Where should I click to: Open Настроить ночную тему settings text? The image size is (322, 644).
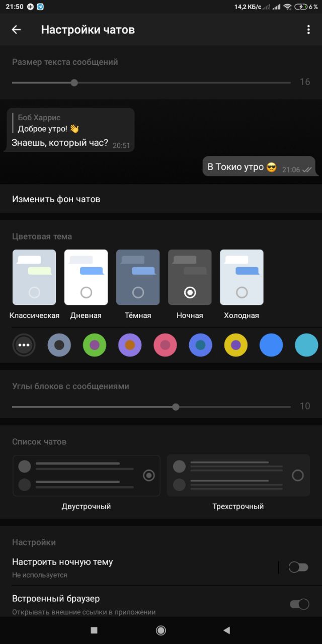[62, 562]
